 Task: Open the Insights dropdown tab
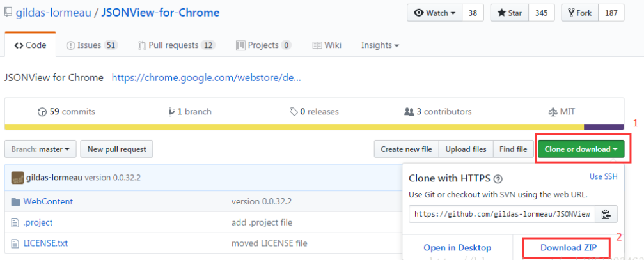click(x=380, y=45)
